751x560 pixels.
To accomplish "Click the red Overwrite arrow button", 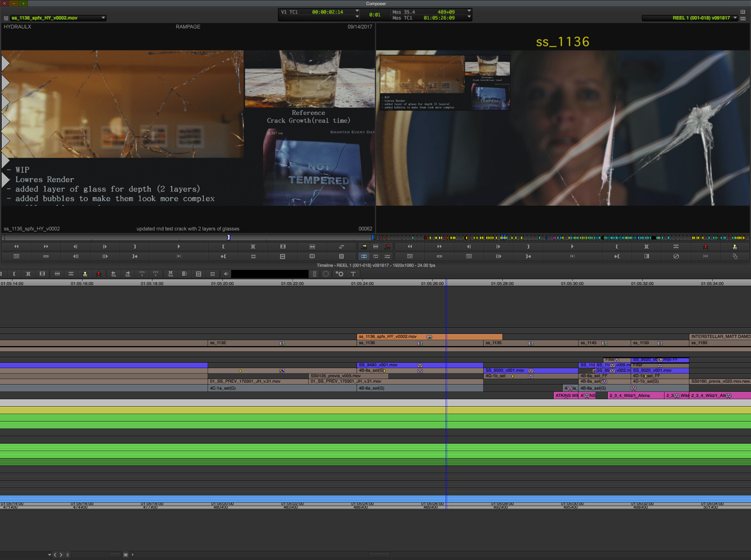I will coord(387,246).
